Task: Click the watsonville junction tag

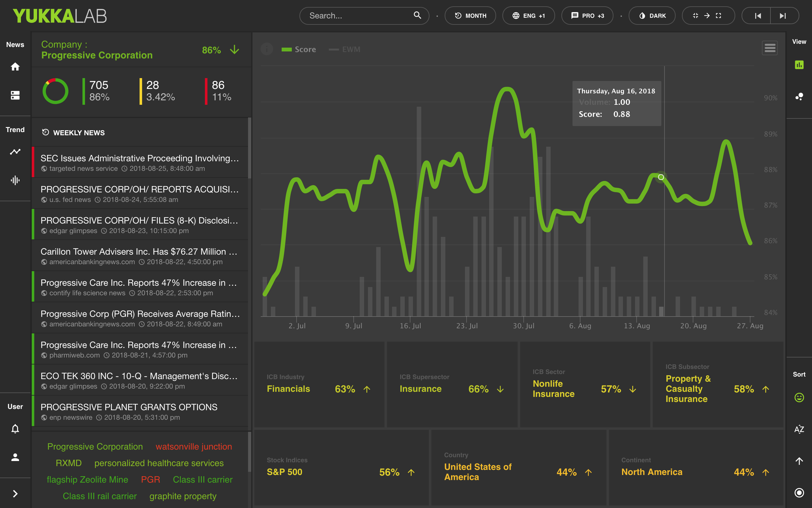Action: (x=193, y=446)
